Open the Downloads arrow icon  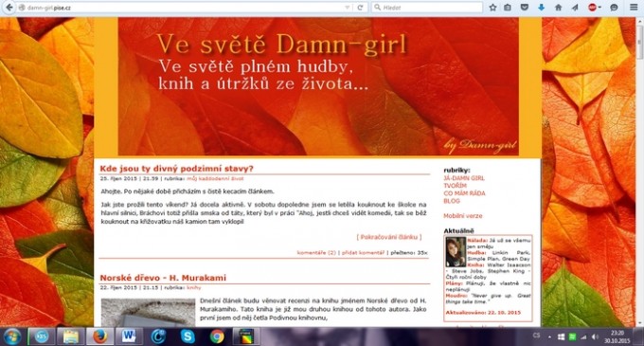tap(542, 8)
